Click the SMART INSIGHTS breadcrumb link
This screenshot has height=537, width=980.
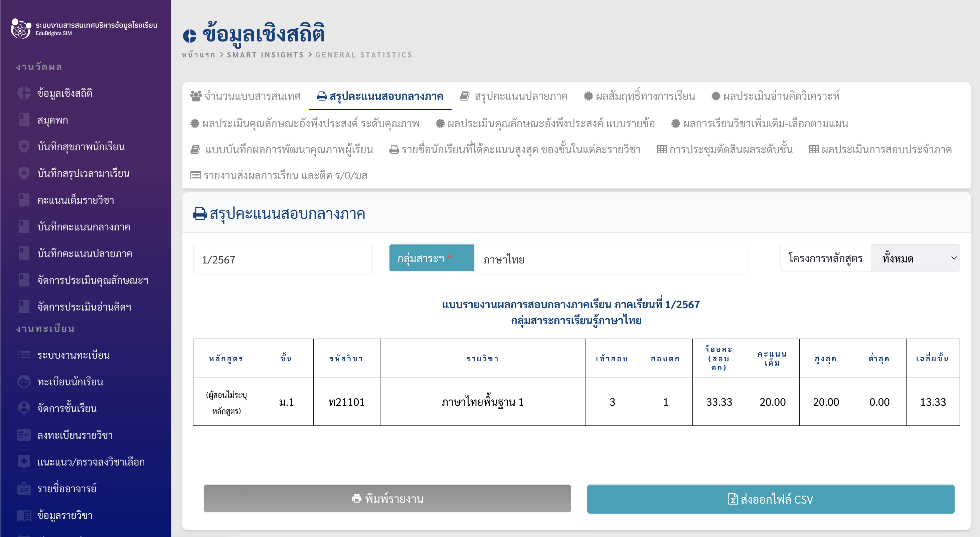[x=265, y=55]
